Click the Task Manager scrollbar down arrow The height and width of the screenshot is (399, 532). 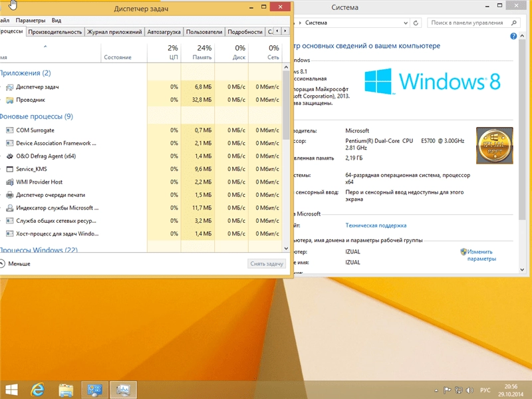coord(286,248)
